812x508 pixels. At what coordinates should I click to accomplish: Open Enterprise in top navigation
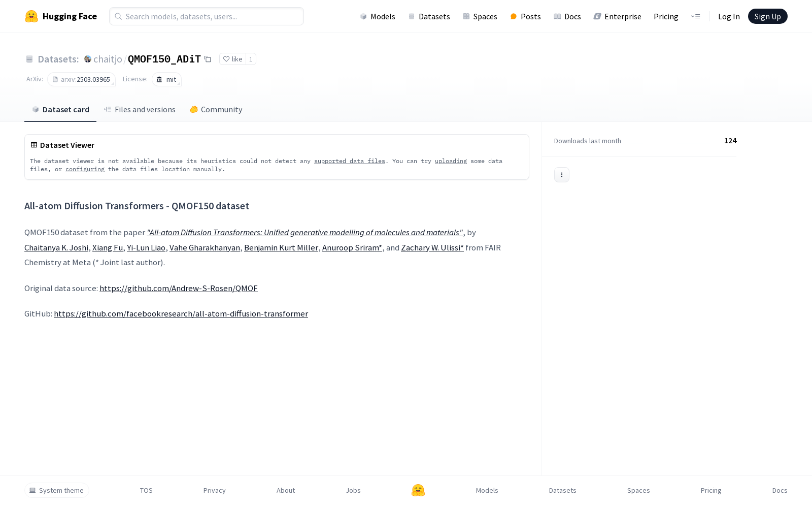click(x=618, y=16)
